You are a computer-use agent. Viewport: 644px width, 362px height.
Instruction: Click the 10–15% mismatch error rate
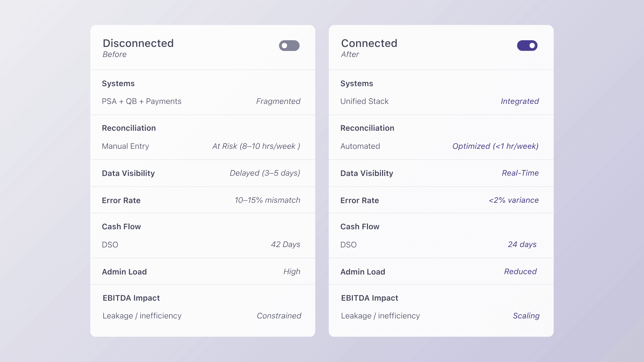[x=267, y=200]
